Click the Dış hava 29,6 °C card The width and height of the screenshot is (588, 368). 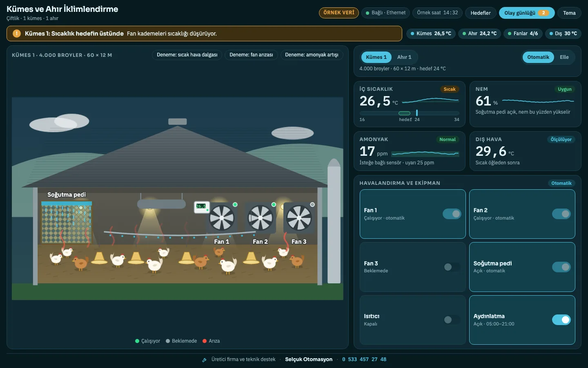(526, 151)
